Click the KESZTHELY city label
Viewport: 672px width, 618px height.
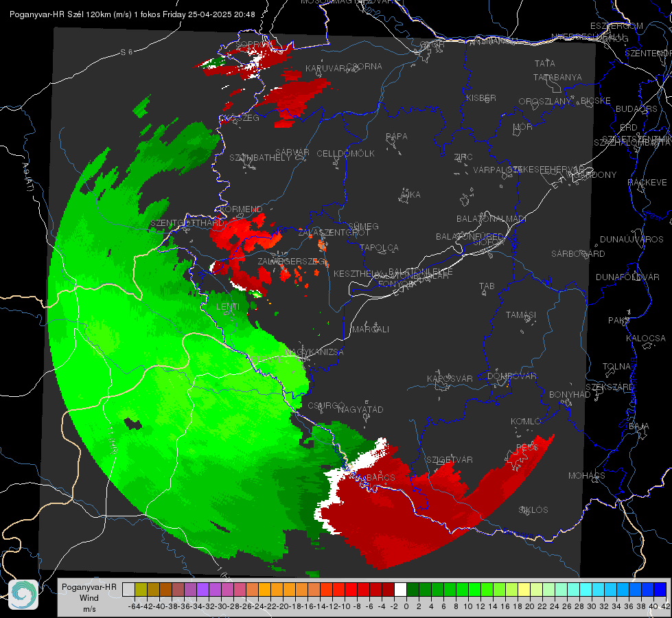[358, 273]
